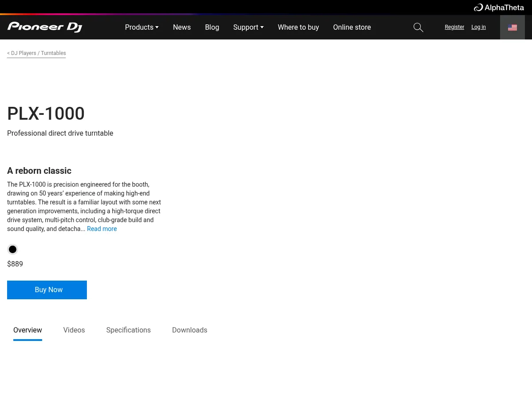
Task: Go to homepage via Pioneer DJ logo
Action: 45,27
